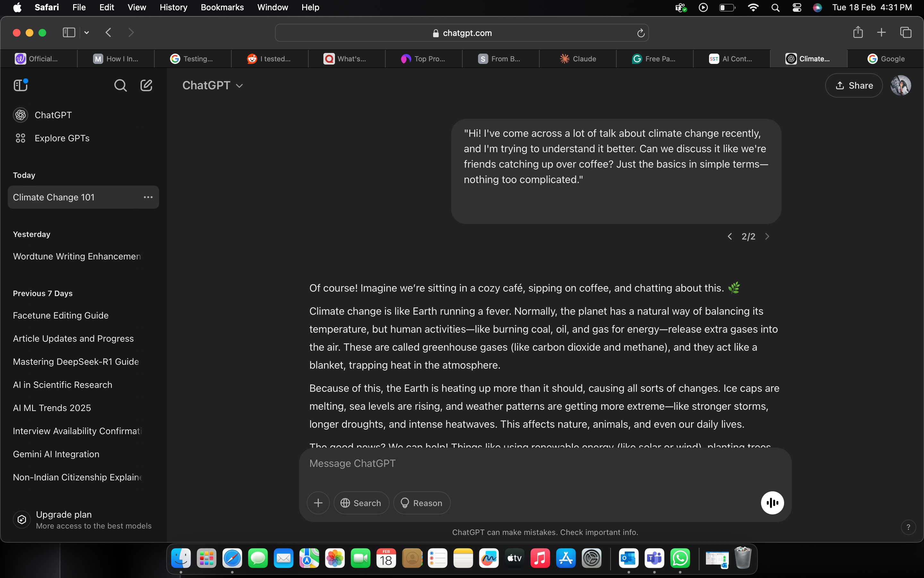Show Safari tab overview
Screen dimensions: 924x578
906,32
